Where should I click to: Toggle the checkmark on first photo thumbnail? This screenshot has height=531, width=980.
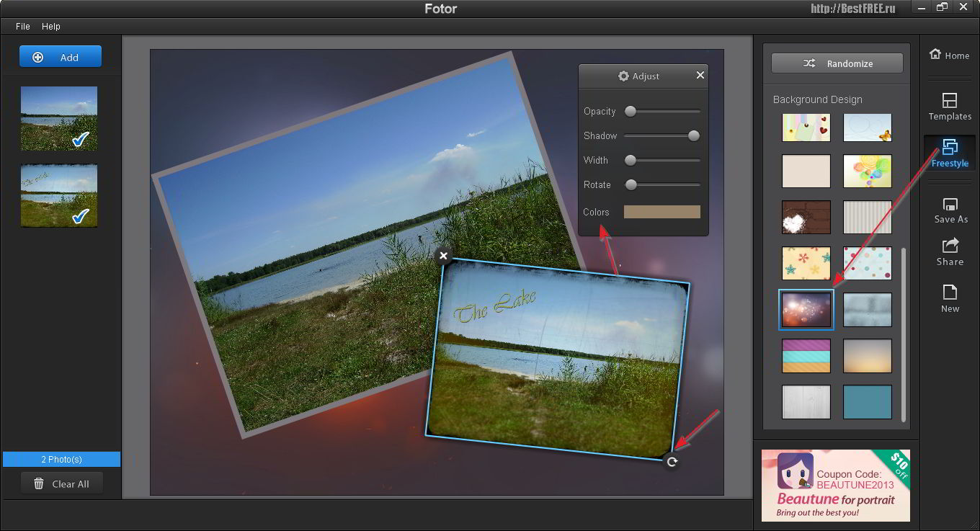pyautogui.click(x=81, y=139)
